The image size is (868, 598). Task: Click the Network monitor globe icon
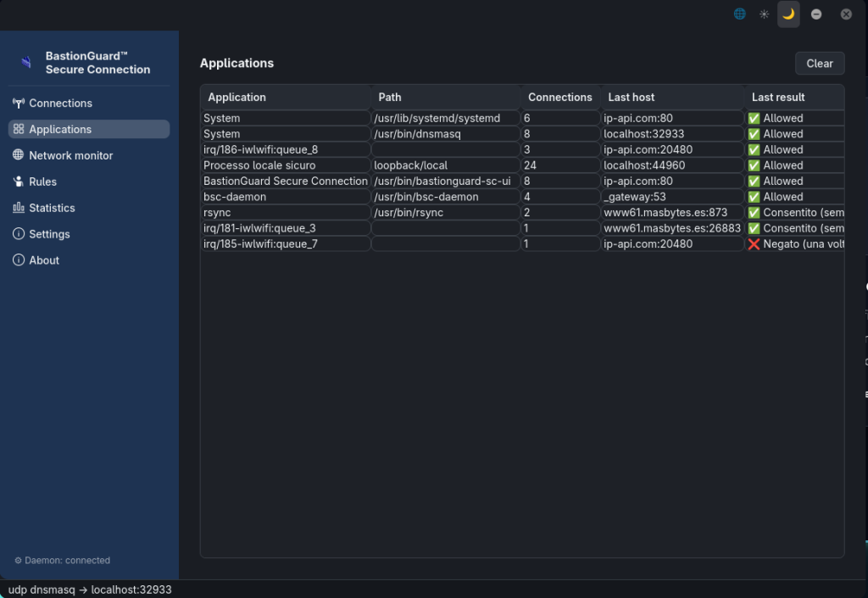click(19, 155)
